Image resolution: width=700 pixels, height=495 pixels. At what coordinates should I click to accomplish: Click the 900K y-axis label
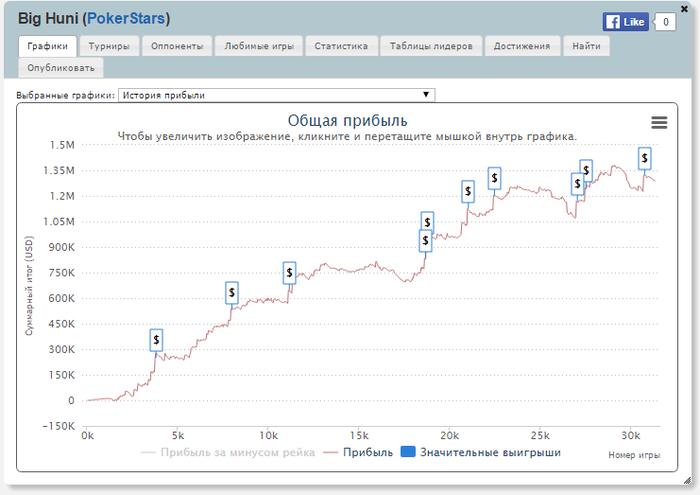(62, 247)
